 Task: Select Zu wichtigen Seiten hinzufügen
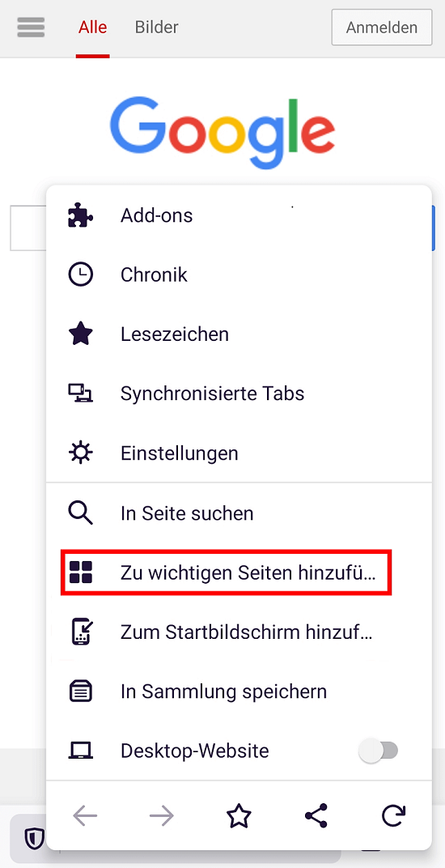pyautogui.click(x=227, y=572)
